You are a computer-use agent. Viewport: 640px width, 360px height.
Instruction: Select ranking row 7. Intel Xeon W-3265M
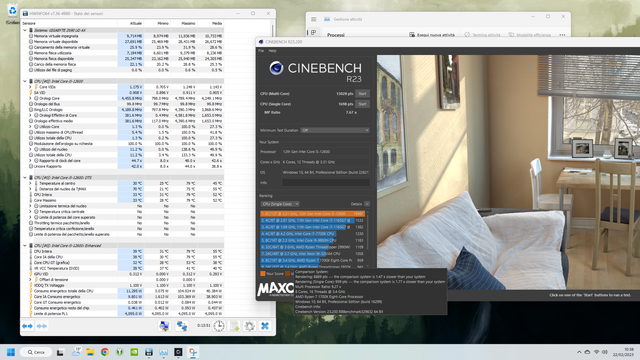312,253
